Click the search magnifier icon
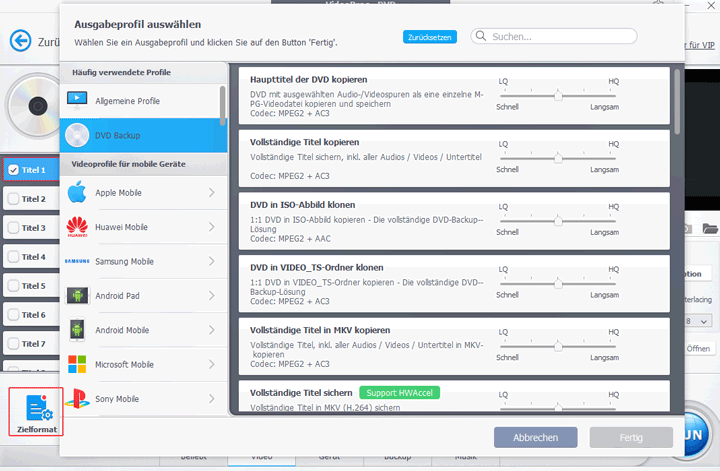This screenshot has width=720, height=471. 481,36
